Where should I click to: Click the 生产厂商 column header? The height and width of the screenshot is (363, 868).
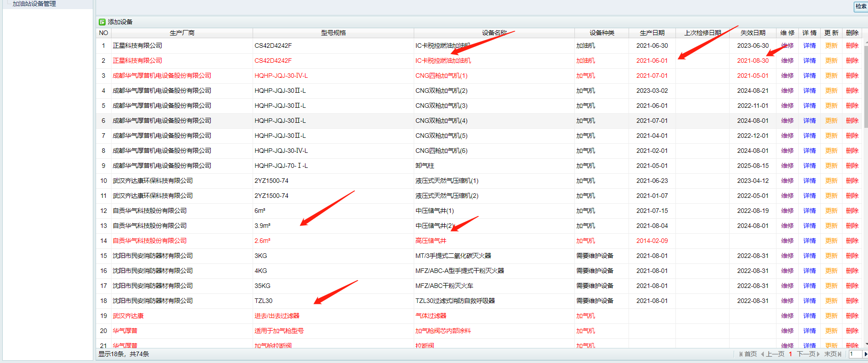182,33
